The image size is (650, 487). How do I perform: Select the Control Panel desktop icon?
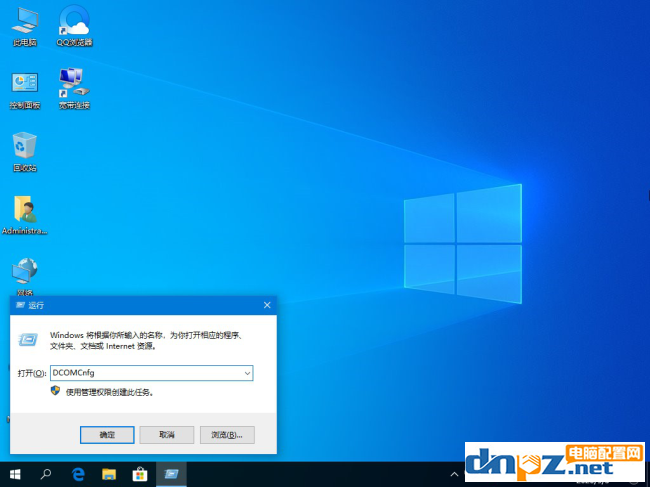pyautogui.click(x=25, y=90)
